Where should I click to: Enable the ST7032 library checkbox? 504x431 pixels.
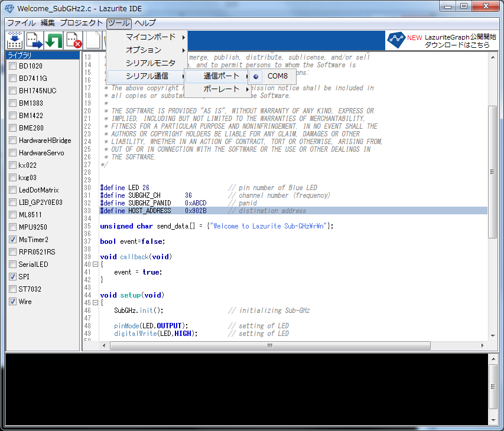[x=12, y=289]
